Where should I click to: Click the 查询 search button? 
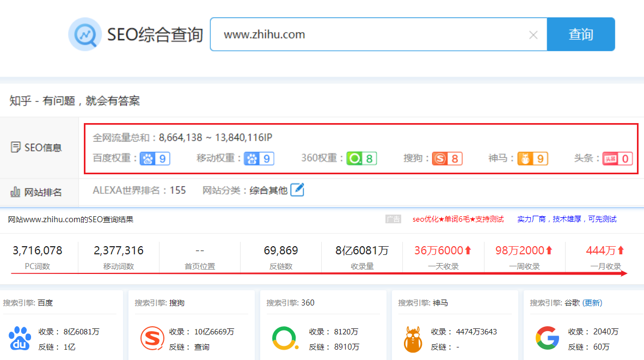click(x=581, y=34)
